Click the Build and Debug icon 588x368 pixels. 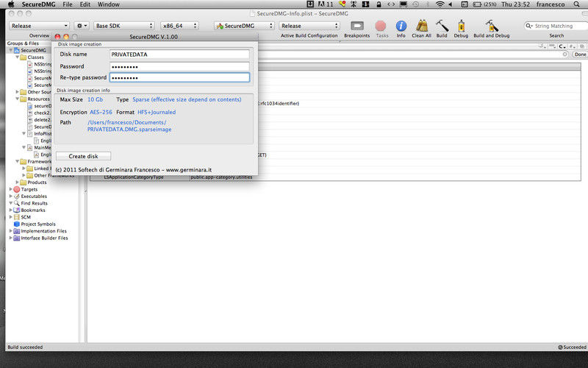click(x=491, y=26)
